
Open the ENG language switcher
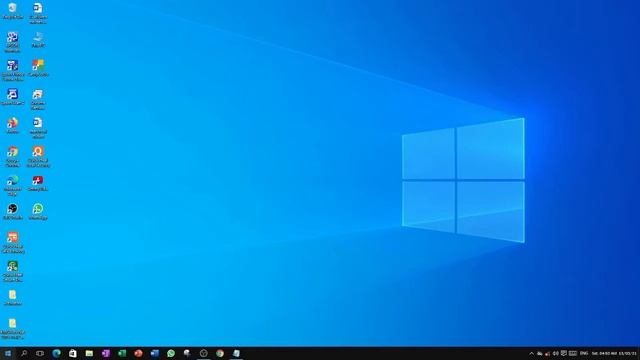pos(584,353)
